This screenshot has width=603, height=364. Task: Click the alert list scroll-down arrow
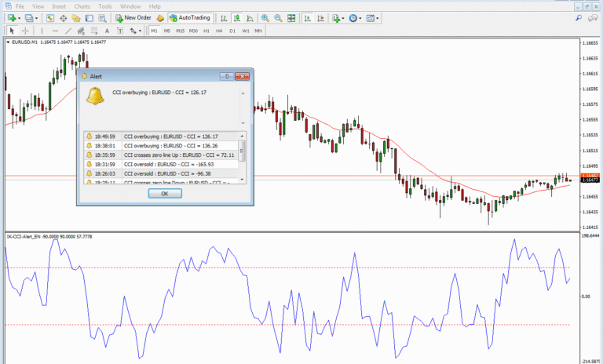click(x=242, y=180)
